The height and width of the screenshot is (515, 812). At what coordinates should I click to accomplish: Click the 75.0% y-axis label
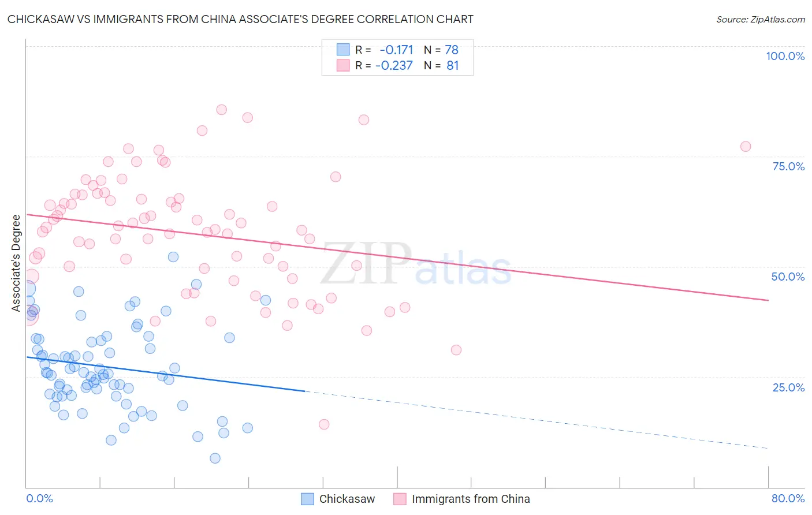point(788,166)
